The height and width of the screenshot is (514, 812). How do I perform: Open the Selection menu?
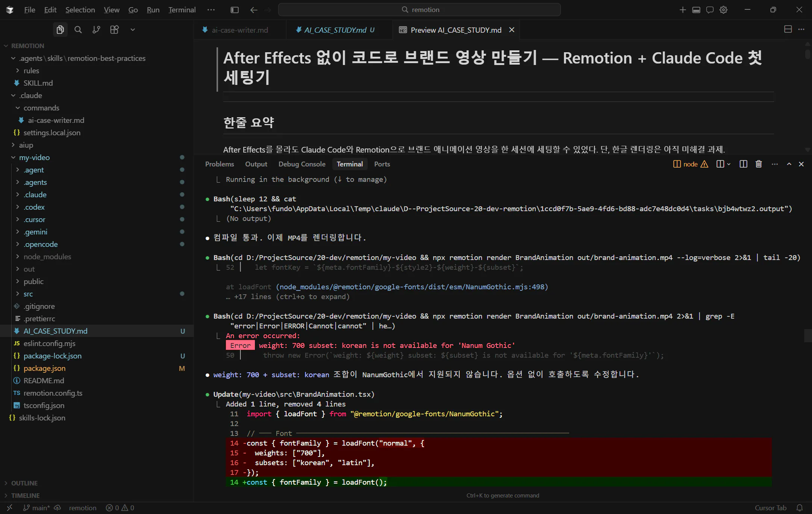coord(80,10)
